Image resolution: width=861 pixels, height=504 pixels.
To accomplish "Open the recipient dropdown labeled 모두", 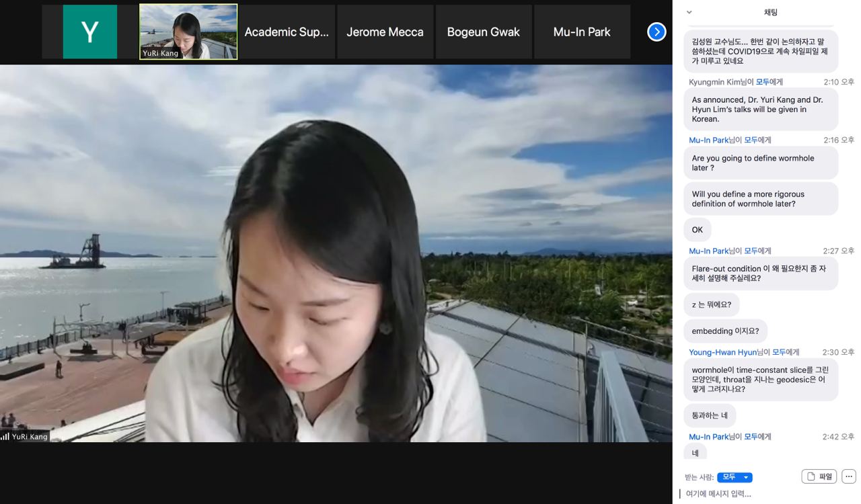I will pos(735,477).
